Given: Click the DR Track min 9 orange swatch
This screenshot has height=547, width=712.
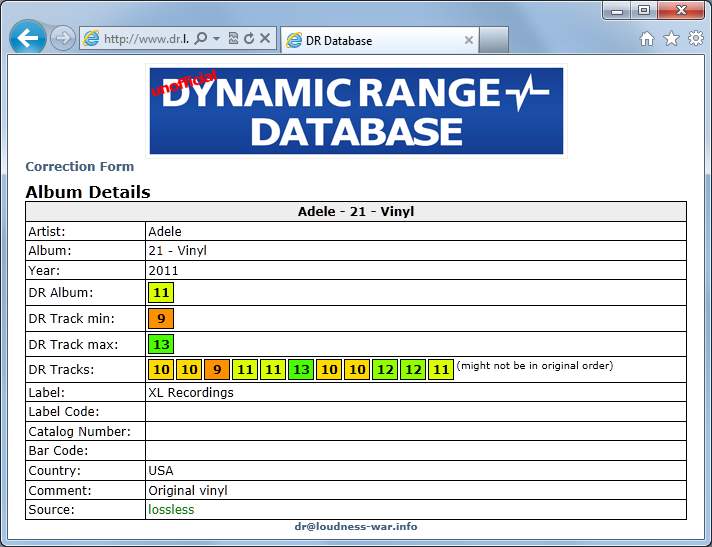Looking at the screenshot, I should point(161,319).
